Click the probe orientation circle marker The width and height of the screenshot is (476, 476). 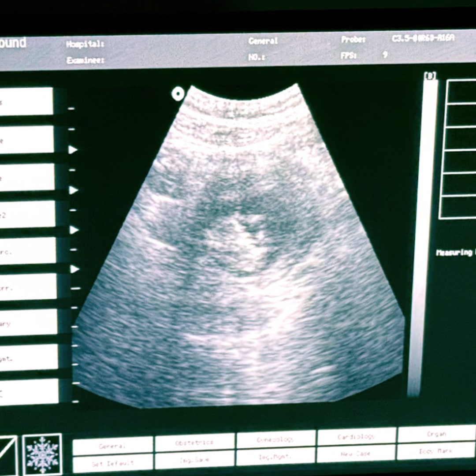click(178, 93)
